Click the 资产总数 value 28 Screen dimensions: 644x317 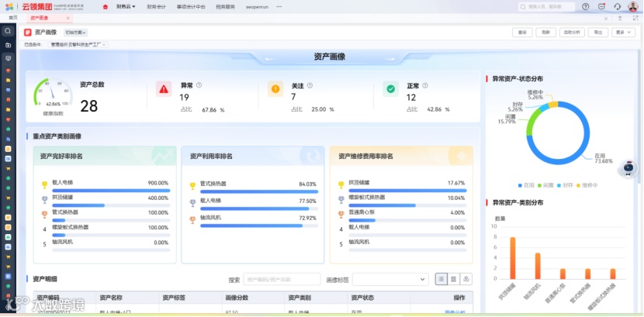click(88, 106)
